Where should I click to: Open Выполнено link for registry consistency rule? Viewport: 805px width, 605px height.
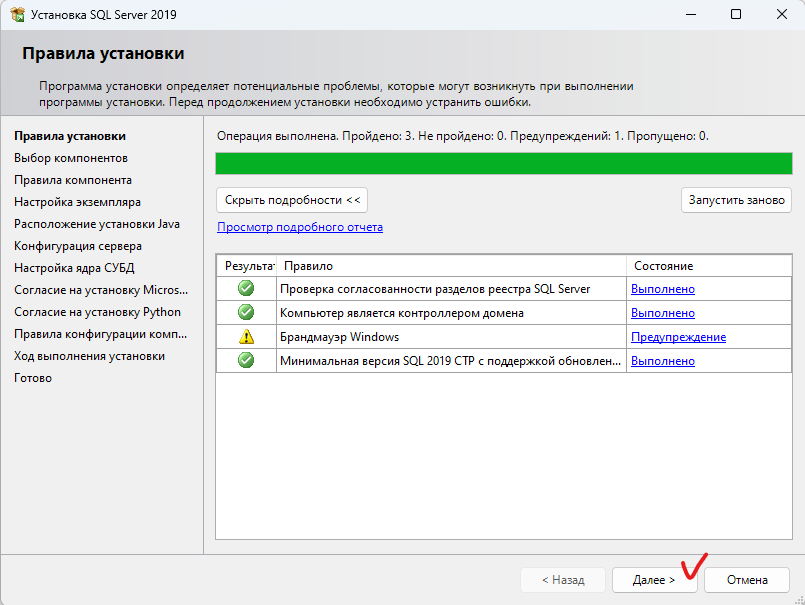pyautogui.click(x=663, y=289)
